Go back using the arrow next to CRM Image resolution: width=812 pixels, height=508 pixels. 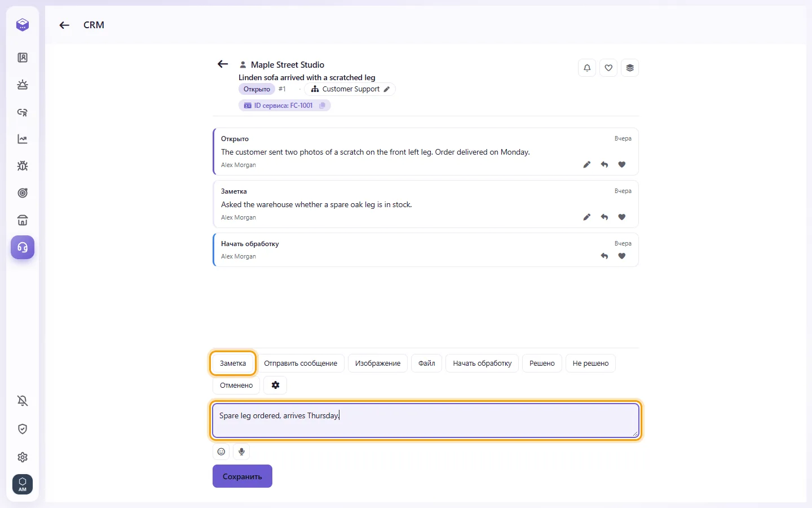pos(64,25)
